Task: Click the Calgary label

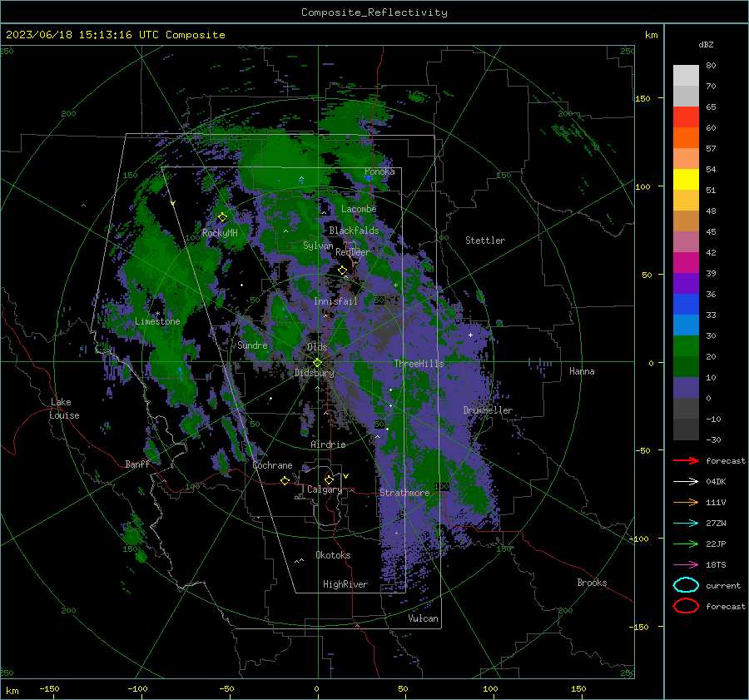Action: coord(325,489)
